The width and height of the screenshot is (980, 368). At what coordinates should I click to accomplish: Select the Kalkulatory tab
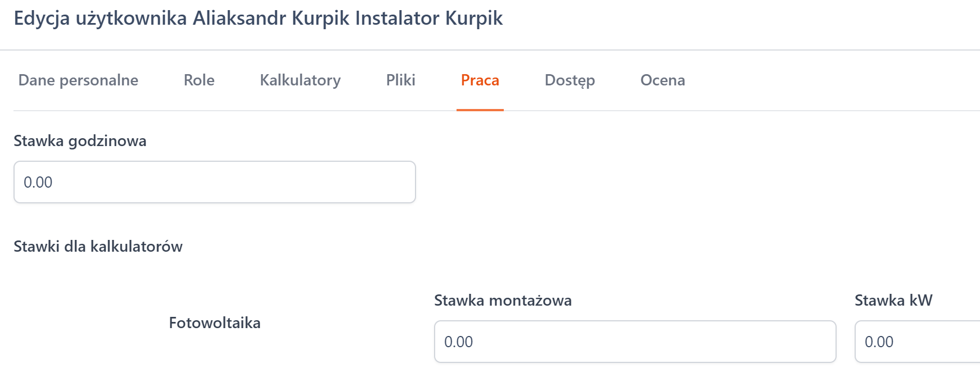point(300,80)
